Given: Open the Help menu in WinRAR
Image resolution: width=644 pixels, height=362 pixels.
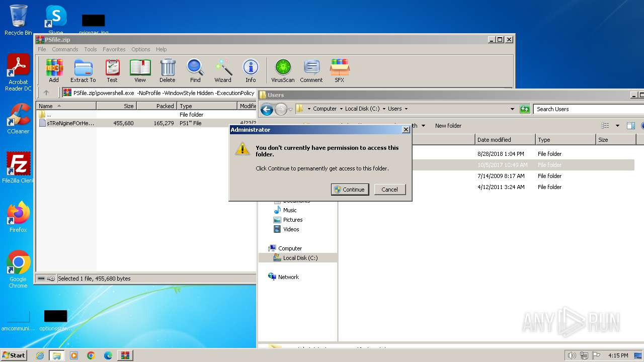Looking at the screenshot, I should pos(161,49).
